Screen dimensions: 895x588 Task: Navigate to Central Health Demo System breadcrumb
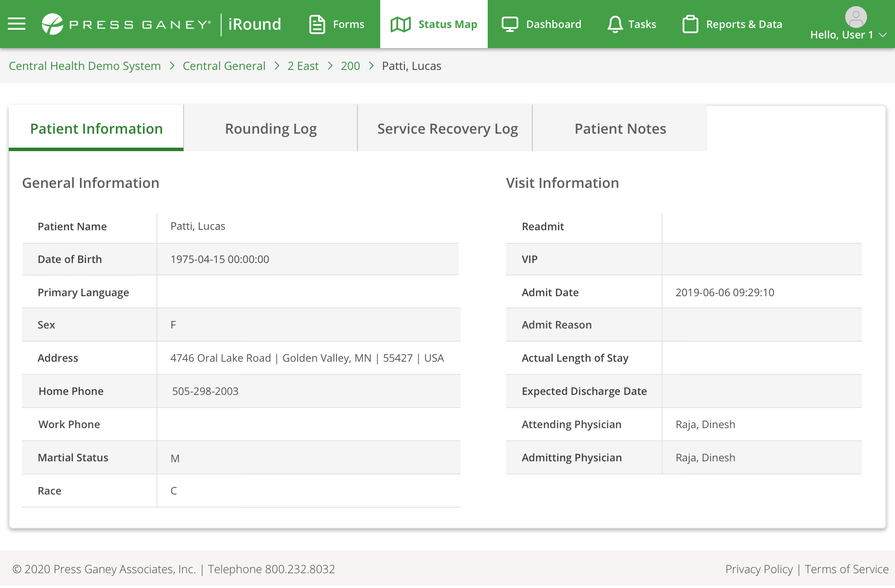pyautogui.click(x=85, y=66)
